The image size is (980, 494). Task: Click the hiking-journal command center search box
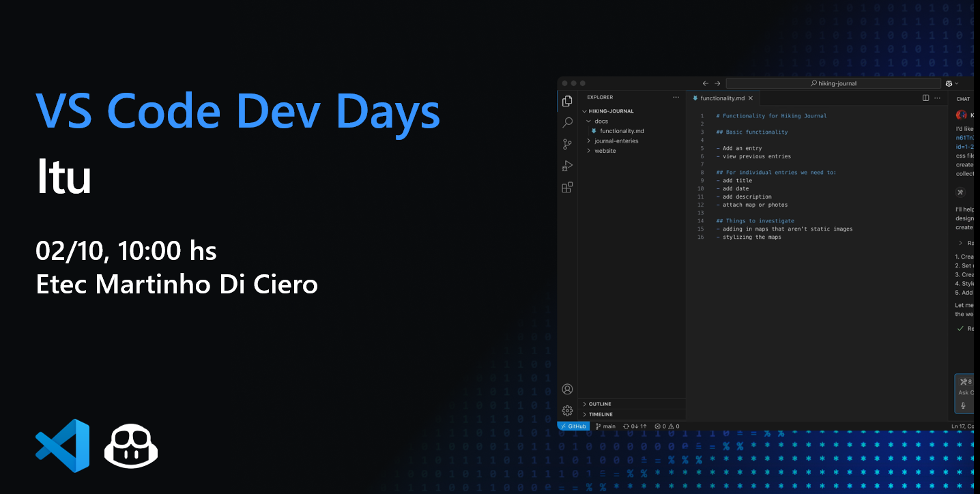(x=833, y=83)
